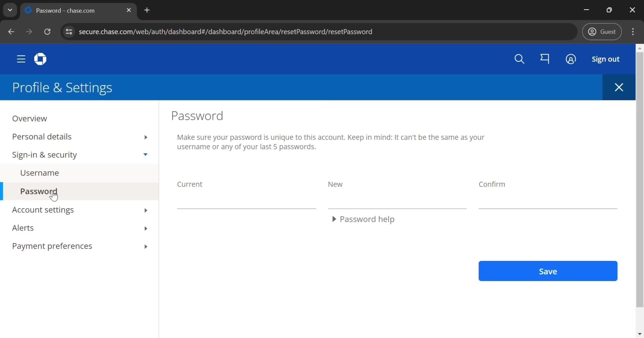Click Save button to update password

pos(548,271)
